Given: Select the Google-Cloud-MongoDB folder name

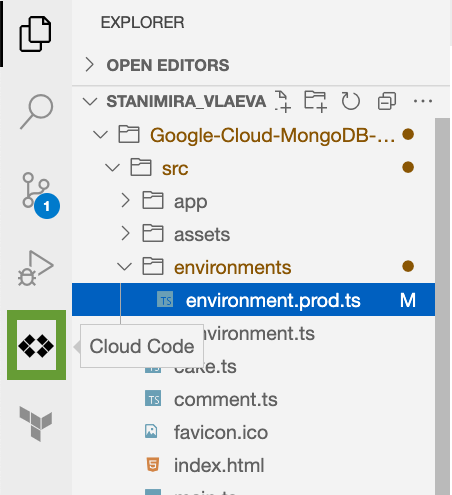Looking at the screenshot, I should [x=272, y=135].
